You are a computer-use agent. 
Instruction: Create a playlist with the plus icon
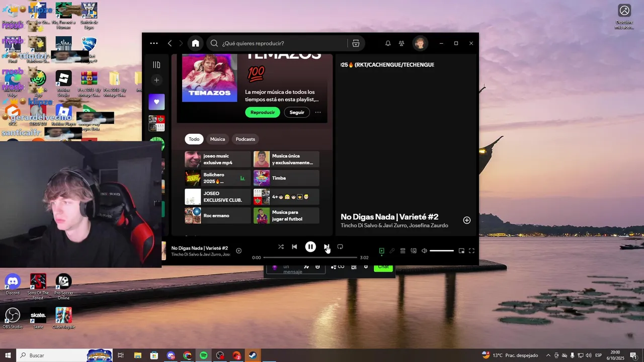point(156,80)
